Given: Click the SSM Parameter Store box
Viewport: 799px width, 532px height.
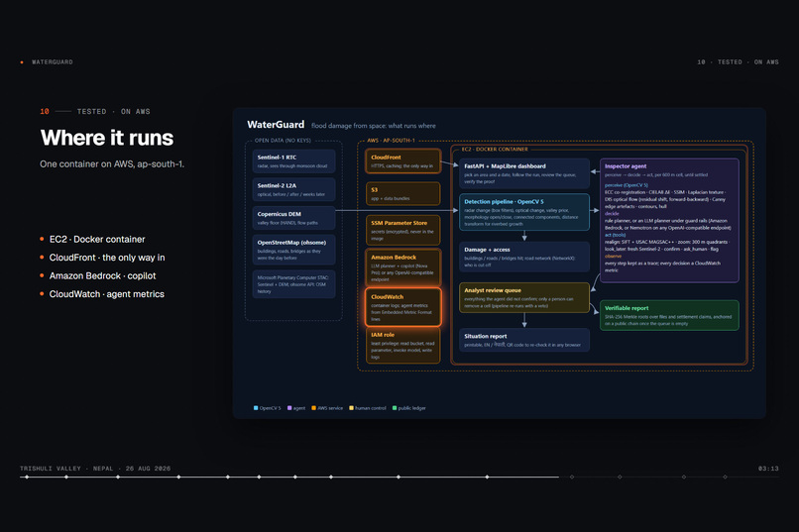Looking at the screenshot, I should 403,230.
